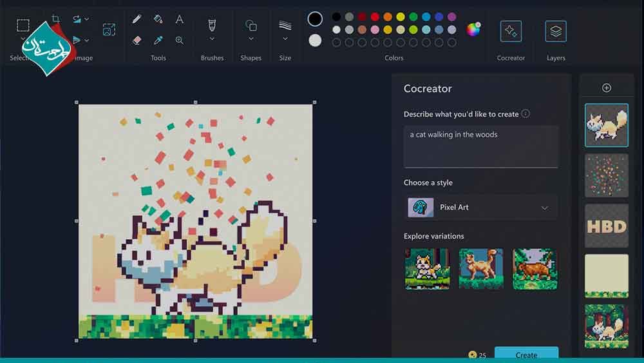Image resolution: width=644 pixels, height=363 pixels.
Task: Pick the red palette color
Action: point(375,17)
